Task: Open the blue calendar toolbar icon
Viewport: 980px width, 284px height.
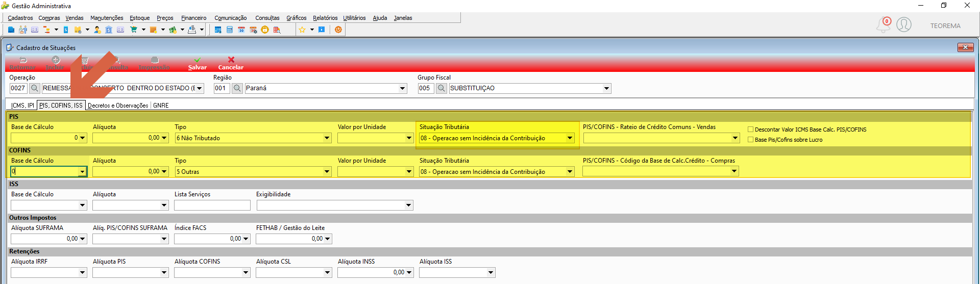Action: point(218,30)
